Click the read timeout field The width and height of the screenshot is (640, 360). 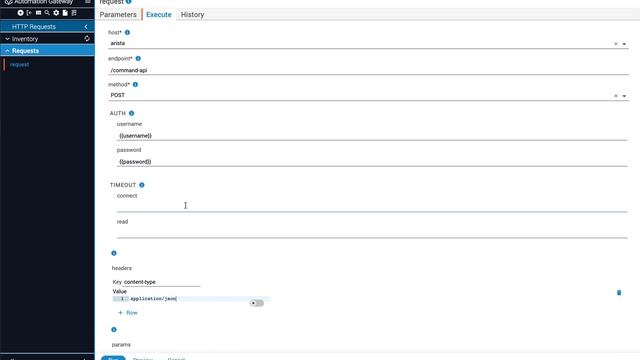[x=372, y=233]
